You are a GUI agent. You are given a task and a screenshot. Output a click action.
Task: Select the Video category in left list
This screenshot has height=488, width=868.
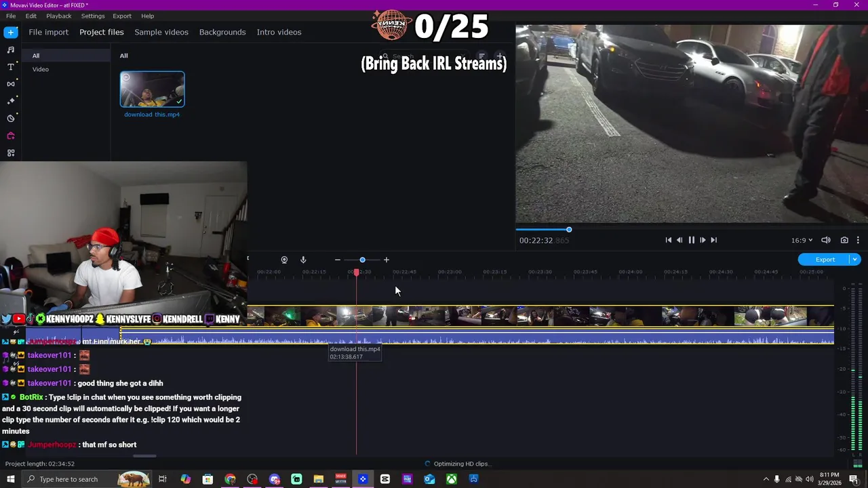[x=41, y=69]
